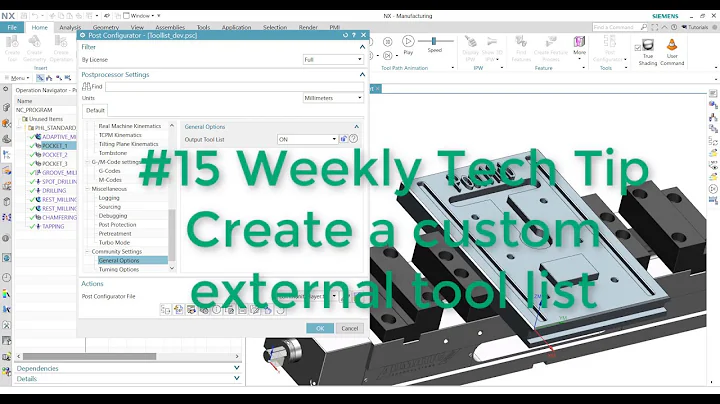Select the Logging tree item

pyautogui.click(x=109, y=198)
